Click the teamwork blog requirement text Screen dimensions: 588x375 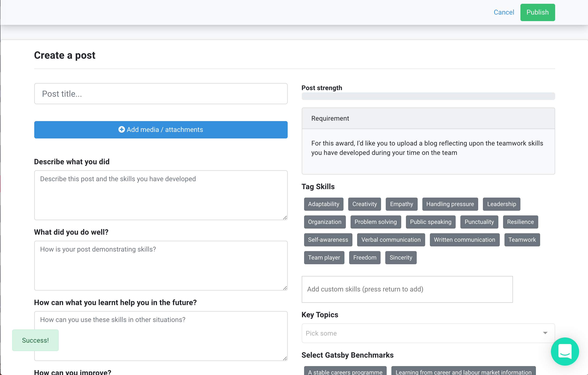tap(427, 148)
